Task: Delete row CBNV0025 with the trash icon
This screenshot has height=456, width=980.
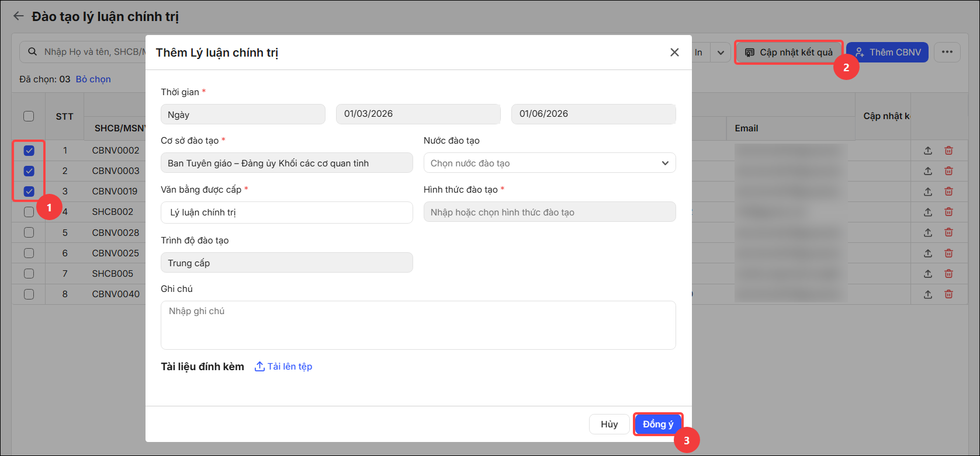Action: click(949, 253)
